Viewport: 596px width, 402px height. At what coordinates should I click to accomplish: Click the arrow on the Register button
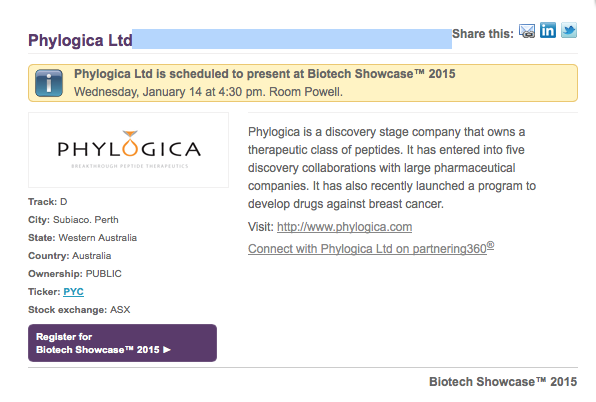(x=167, y=350)
